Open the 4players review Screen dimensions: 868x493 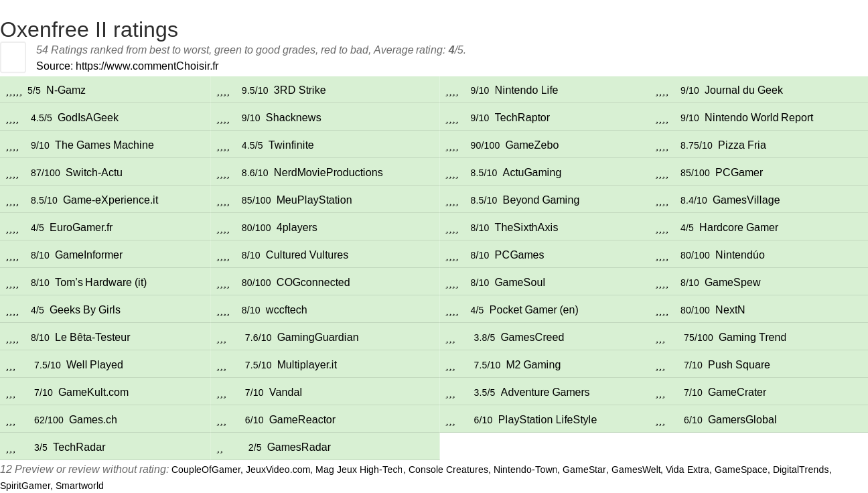[x=297, y=227]
